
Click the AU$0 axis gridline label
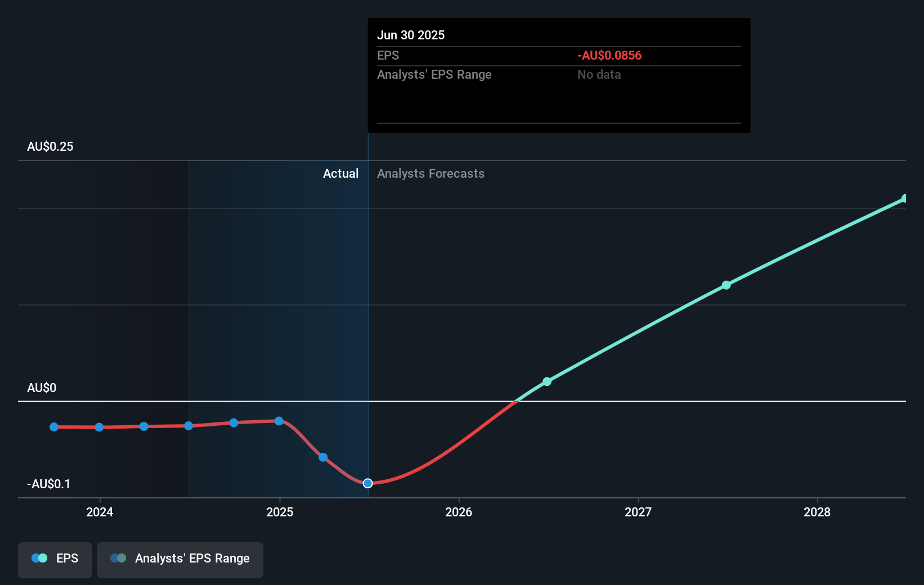42,388
